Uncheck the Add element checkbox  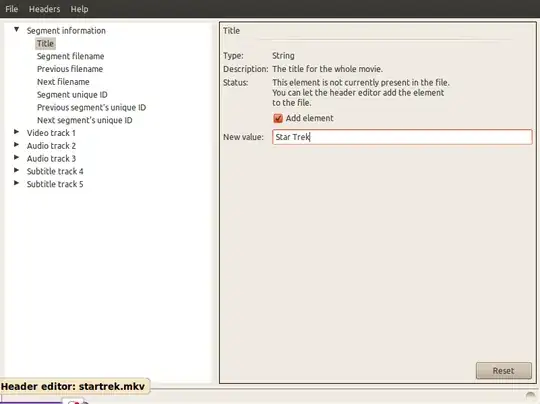pos(278,118)
